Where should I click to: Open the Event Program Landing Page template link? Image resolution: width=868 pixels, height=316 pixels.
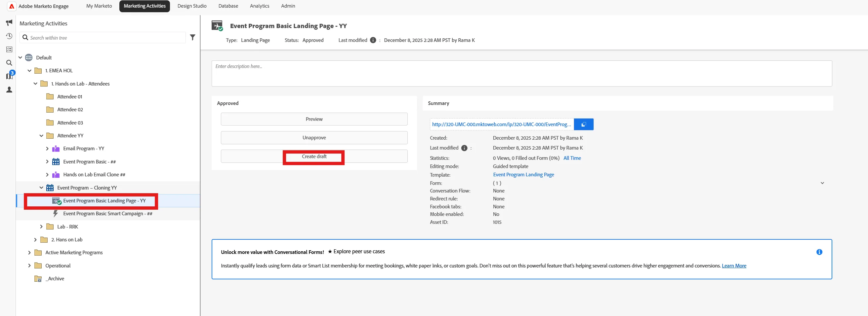point(523,175)
